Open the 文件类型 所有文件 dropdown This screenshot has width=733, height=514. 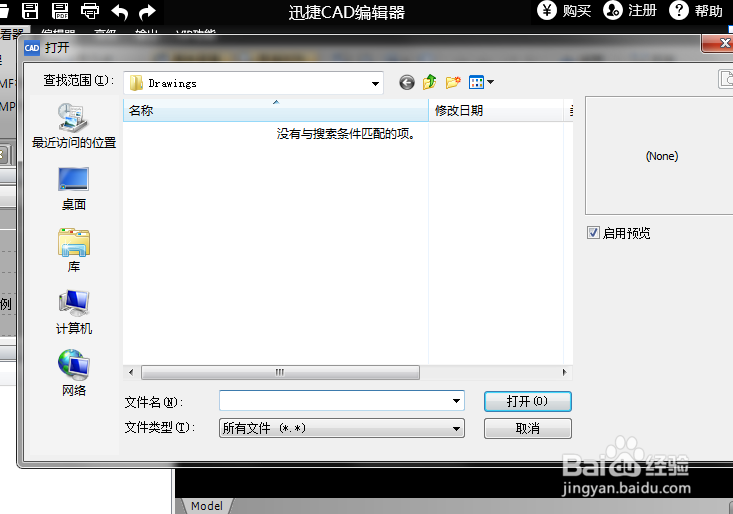pos(342,428)
